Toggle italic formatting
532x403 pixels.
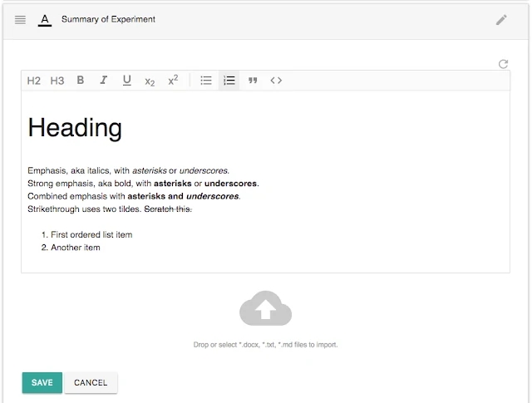tap(104, 81)
